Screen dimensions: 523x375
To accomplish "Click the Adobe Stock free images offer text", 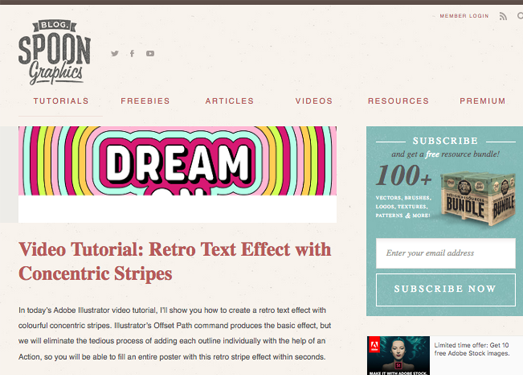I will (472, 349).
